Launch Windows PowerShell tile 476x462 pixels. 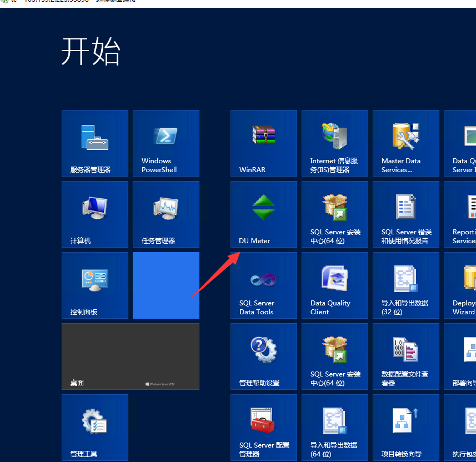tap(166, 143)
